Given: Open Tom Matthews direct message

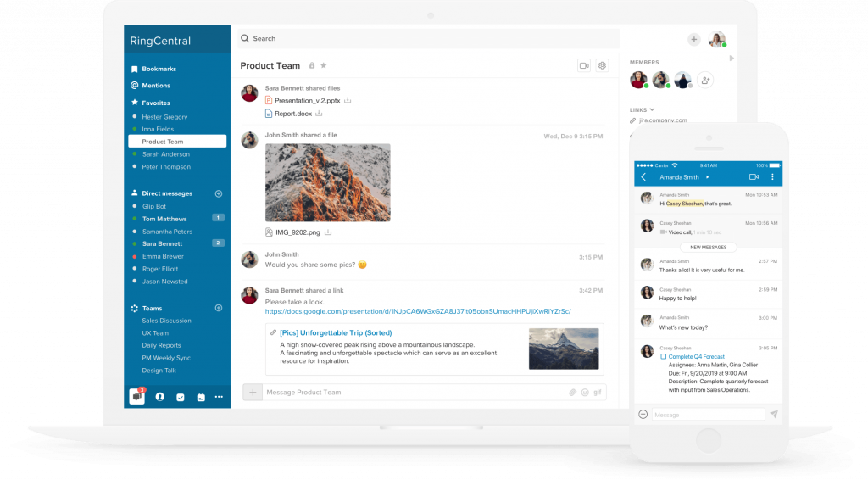Looking at the screenshot, I should (x=164, y=220).
